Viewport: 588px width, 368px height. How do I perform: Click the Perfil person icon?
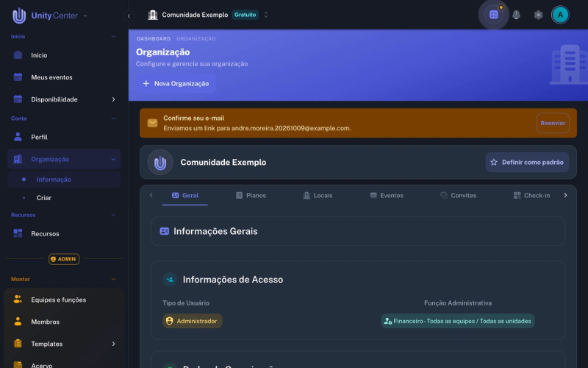pyautogui.click(x=18, y=137)
